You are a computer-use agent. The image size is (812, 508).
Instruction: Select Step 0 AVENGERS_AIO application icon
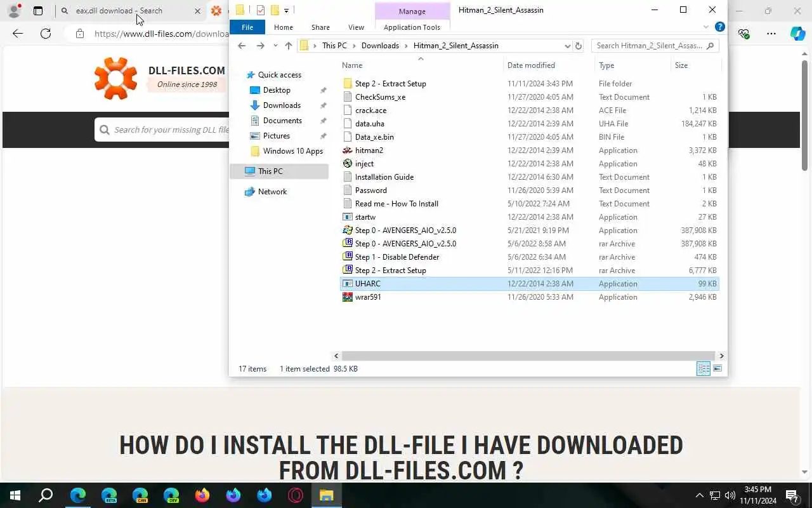click(347, 231)
